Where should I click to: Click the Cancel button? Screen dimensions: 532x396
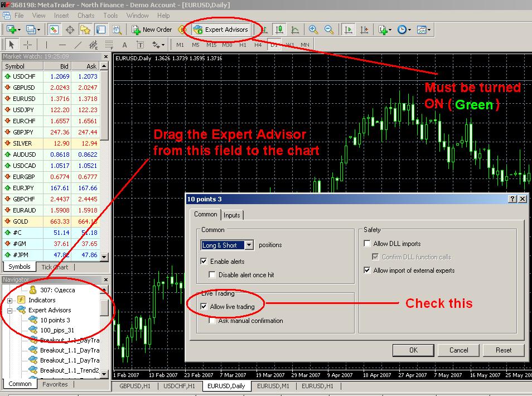pyautogui.click(x=459, y=350)
